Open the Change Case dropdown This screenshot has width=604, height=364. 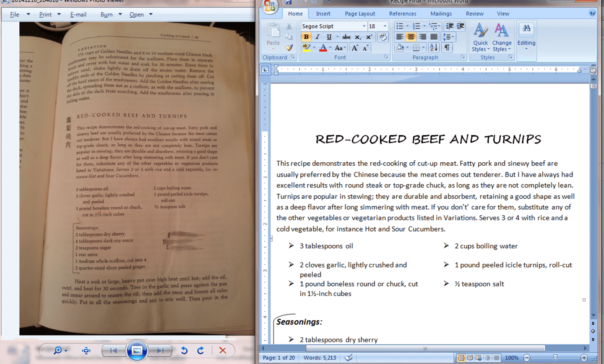click(340, 48)
